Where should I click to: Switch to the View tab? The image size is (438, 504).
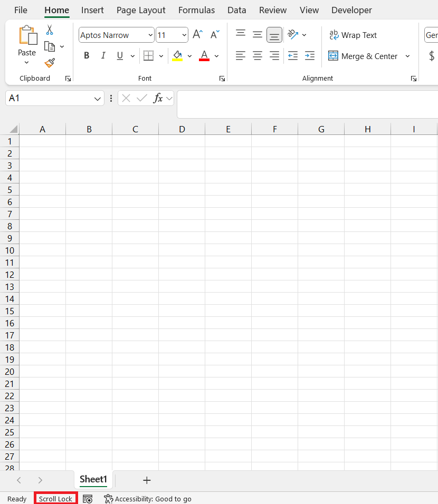point(309,10)
